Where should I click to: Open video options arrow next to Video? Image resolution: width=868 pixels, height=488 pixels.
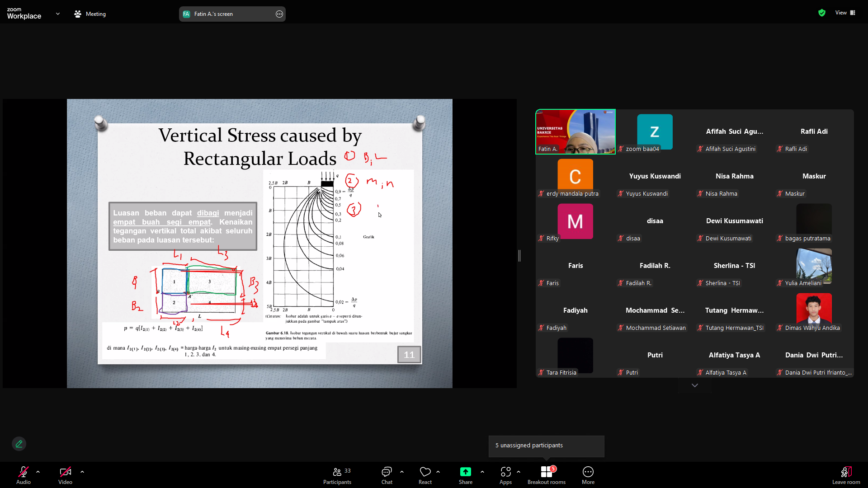click(82, 472)
